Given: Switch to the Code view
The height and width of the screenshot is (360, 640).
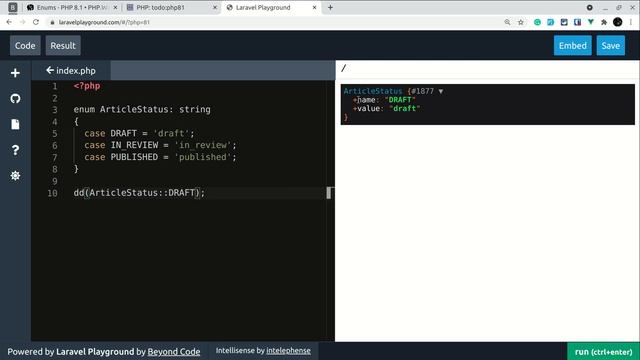Looking at the screenshot, I should (x=25, y=45).
